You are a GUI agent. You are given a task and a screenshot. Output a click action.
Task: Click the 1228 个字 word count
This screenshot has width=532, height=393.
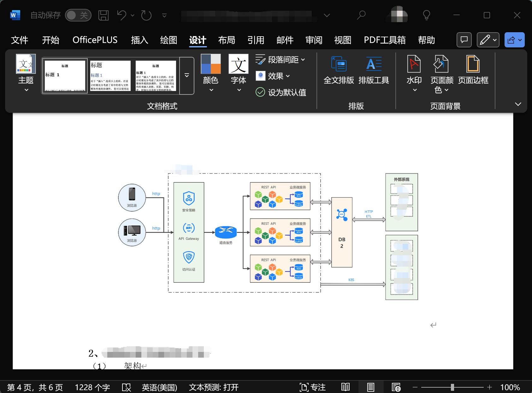[x=92, y=387]
